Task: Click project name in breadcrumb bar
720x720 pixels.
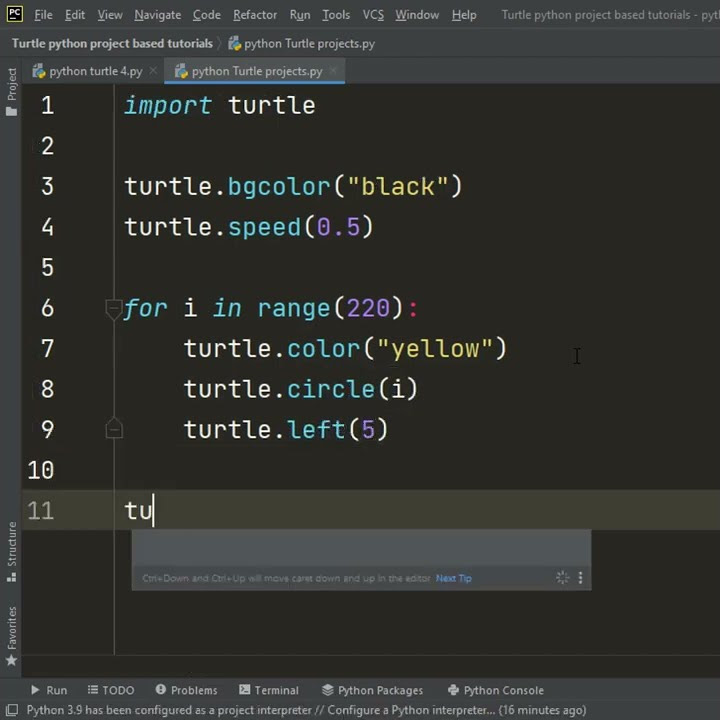Action: point(112,44)
